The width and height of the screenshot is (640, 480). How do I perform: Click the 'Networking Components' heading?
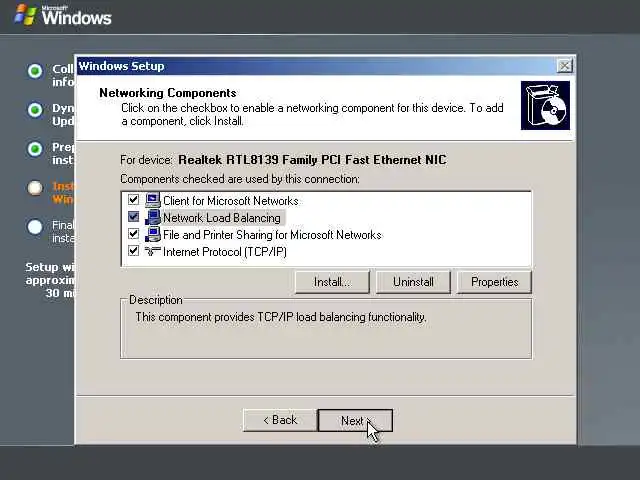pos(168,93)
